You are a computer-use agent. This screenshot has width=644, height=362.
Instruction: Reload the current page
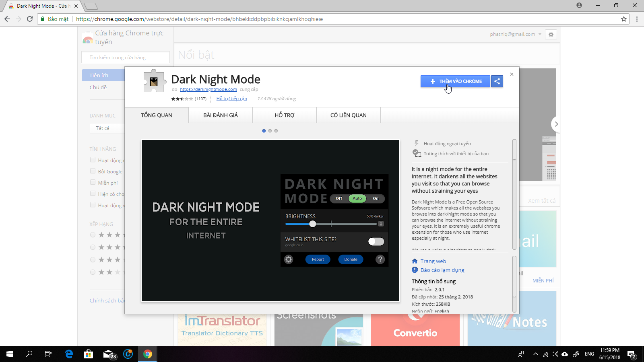[30, 19]
